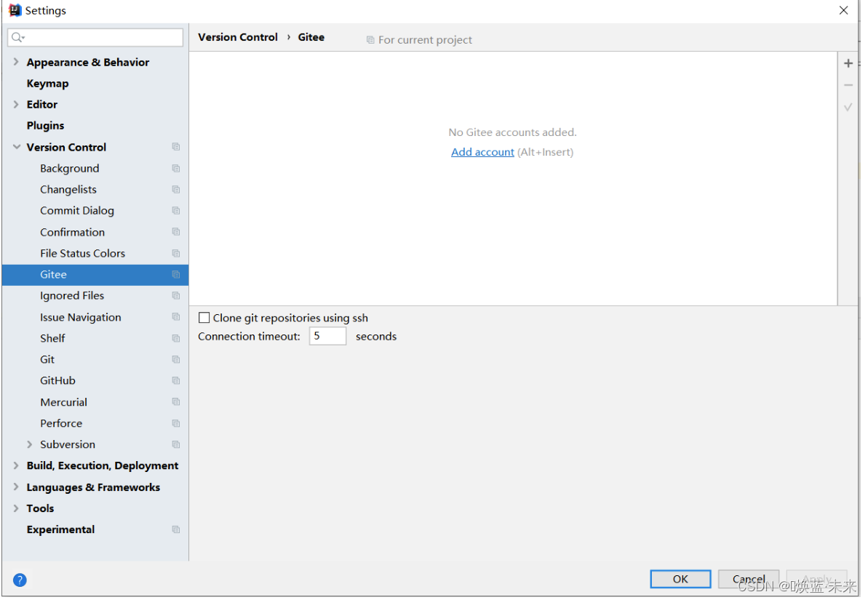Open Commit Dialog settings
This screenshot has height=600, width=868.
click(77, 210)
